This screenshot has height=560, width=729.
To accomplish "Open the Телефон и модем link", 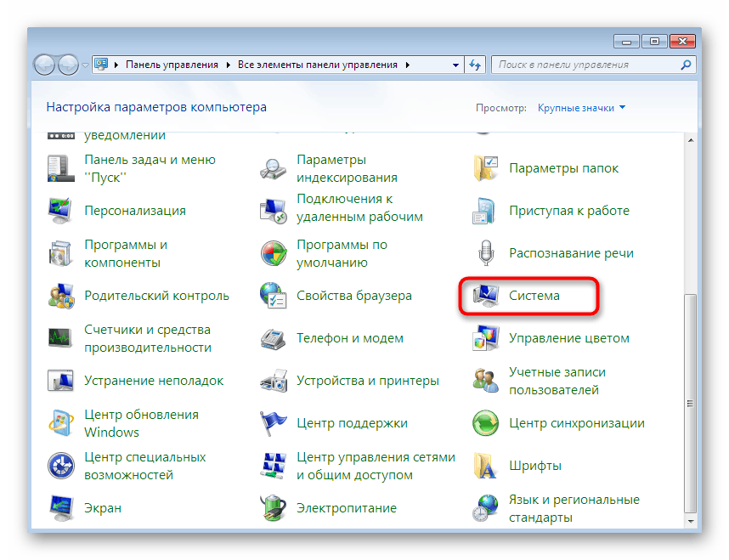I will [349, 338].
